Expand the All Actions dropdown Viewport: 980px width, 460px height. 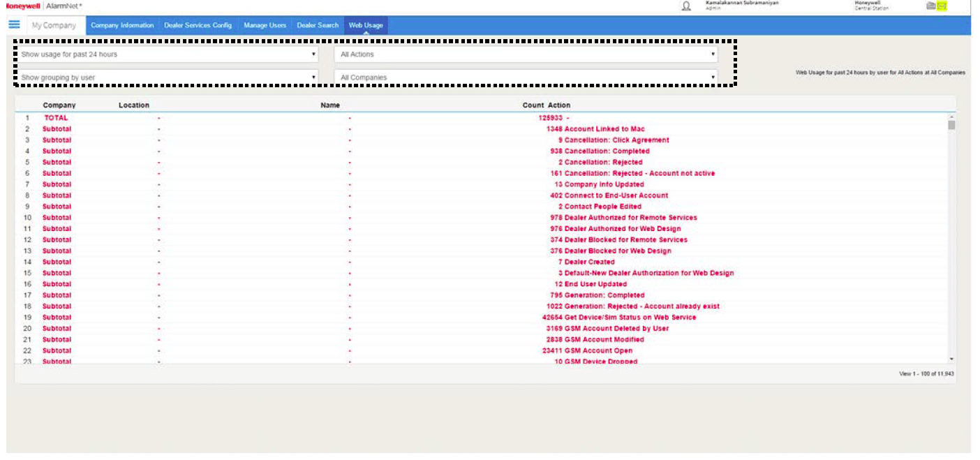point(526,54)
